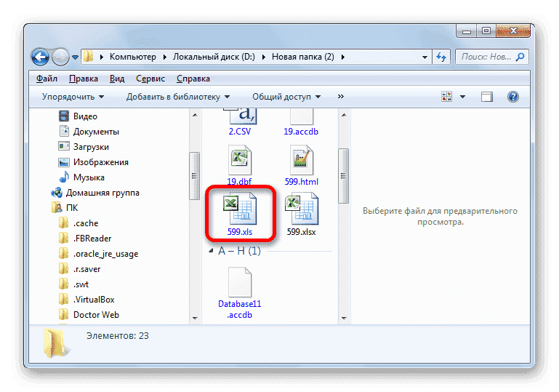Open address bar history dropdown
Image resolution: width=559 pixels, height=392 pixels.
425,57
